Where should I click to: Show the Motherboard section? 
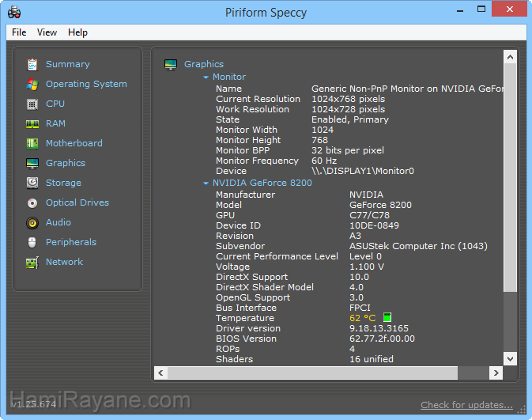[x=74, y=143]
